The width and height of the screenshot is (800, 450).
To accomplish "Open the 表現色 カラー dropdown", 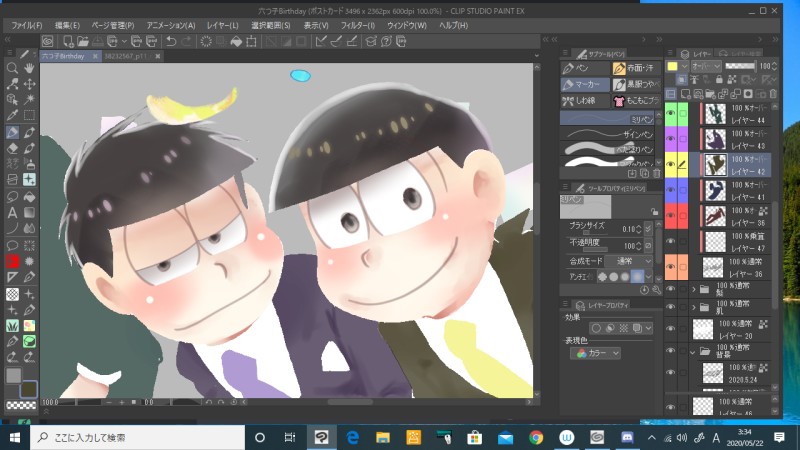I will click(595, 353).
